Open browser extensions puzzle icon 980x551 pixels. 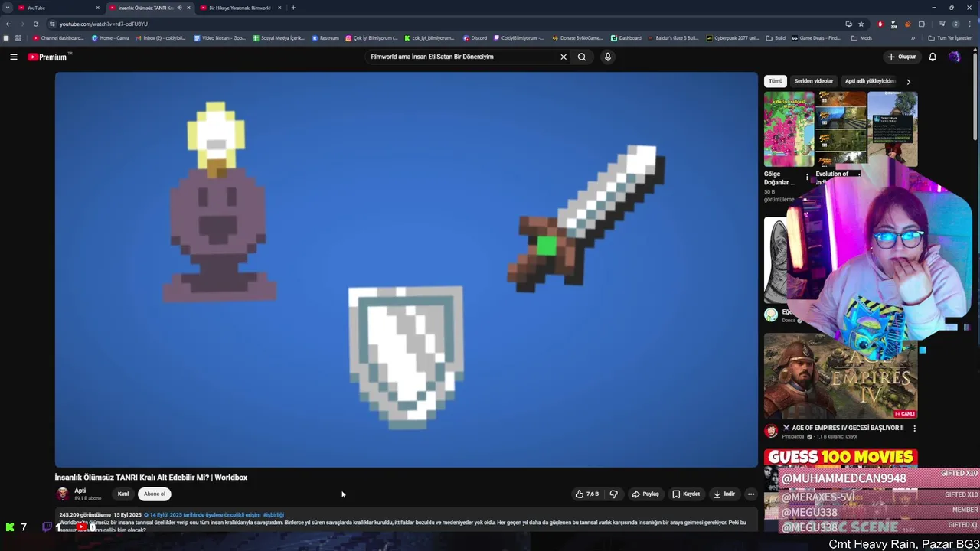point(922,24)
